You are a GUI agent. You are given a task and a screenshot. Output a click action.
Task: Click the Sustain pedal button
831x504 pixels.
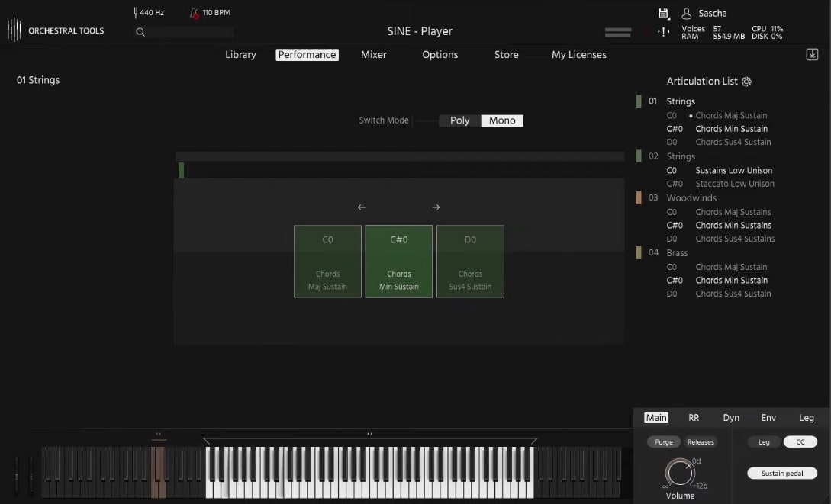781,473
